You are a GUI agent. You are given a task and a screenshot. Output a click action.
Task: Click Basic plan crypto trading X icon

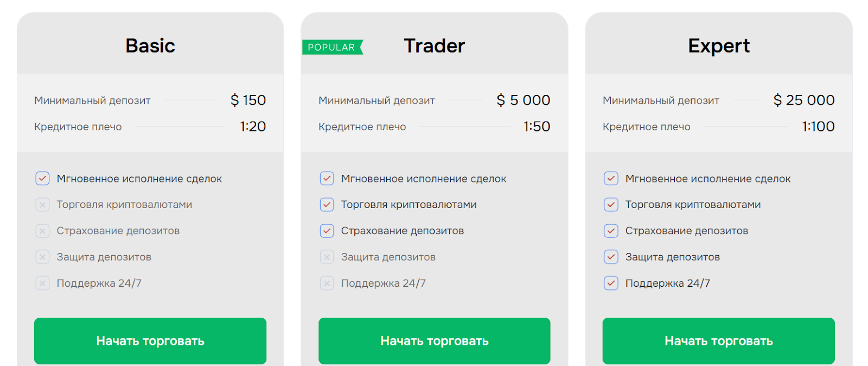point(42,205)
